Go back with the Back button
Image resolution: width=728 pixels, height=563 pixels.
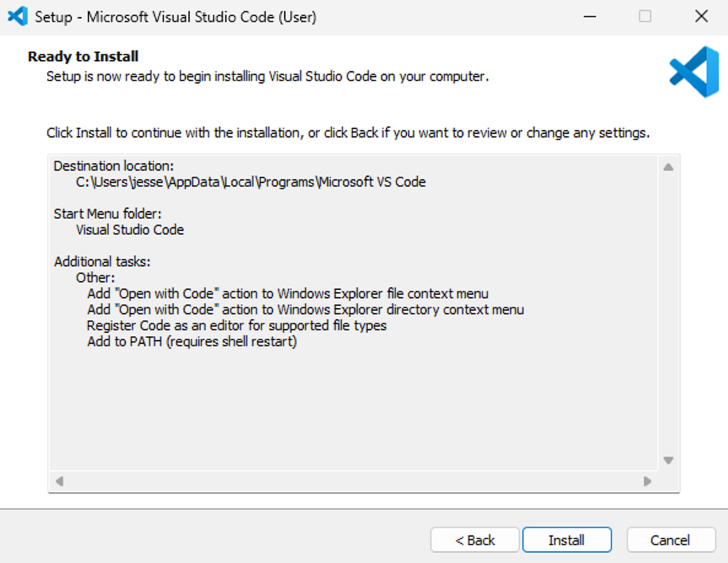pos(475,540)
